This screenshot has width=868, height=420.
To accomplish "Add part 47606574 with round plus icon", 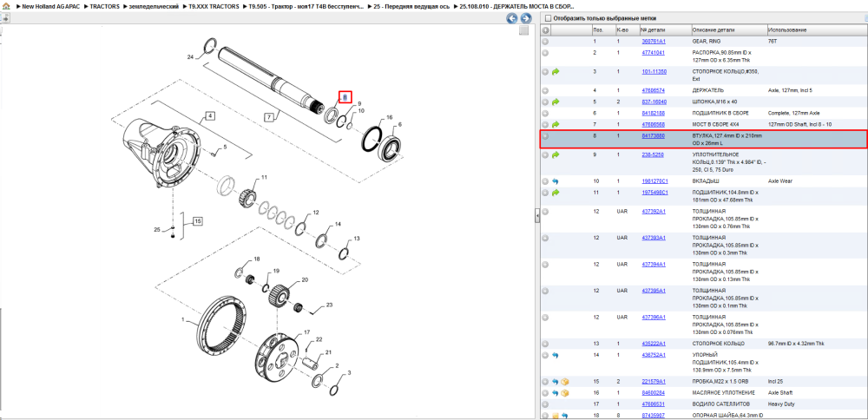I will click(x=545, y=90).
